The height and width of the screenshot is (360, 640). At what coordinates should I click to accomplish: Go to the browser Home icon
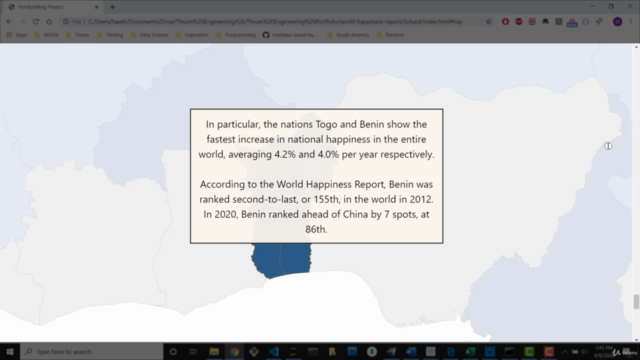pos(49,22)
